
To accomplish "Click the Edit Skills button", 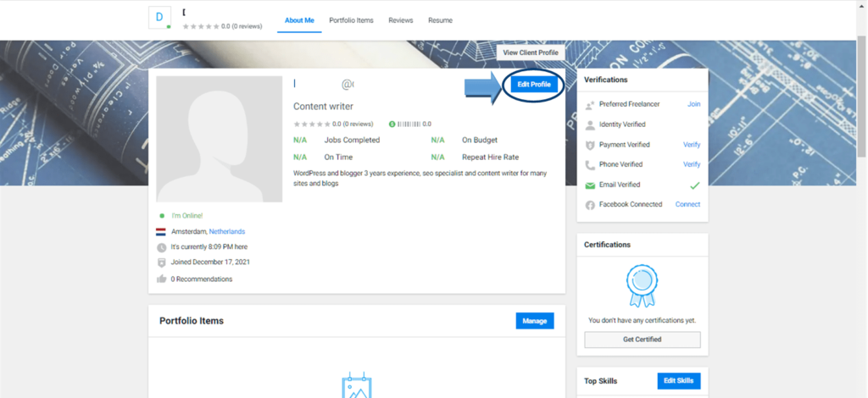I will point(679,381).
